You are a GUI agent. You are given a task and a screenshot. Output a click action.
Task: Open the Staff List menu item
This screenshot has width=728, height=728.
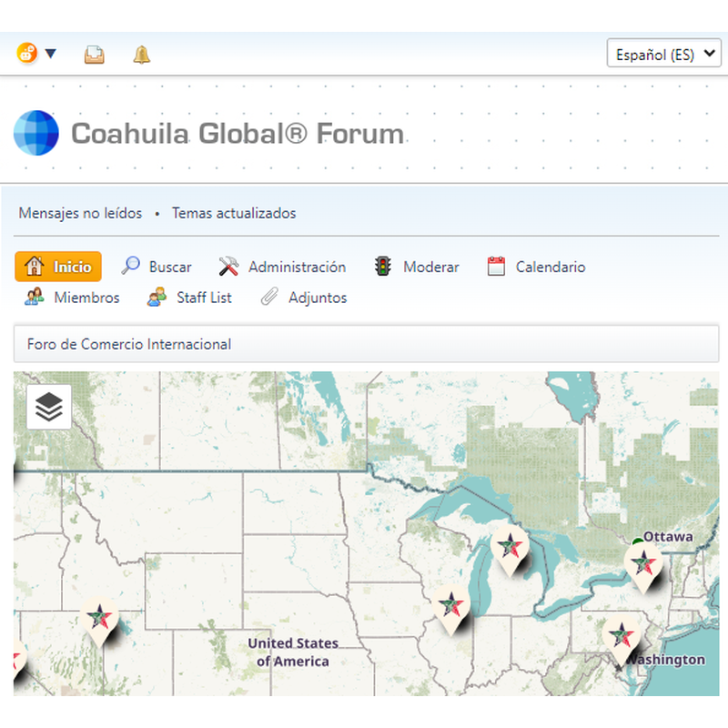tap(189, 298)
